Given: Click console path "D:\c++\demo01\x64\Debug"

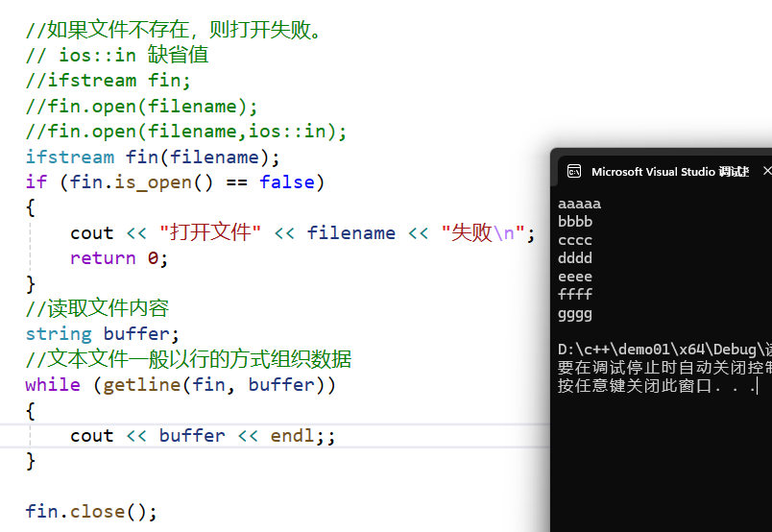Looking at the screenshot, I should pyautogui.click(x=659, y=350).
